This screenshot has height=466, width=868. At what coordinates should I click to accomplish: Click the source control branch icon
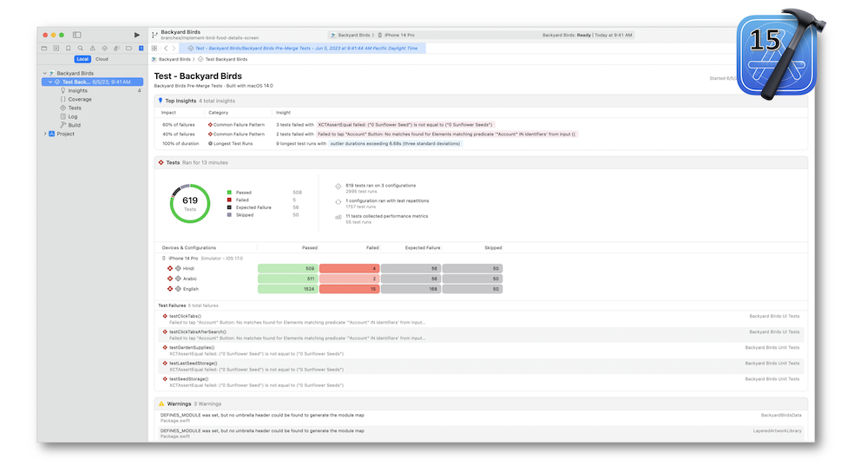[x=155, y=35]
